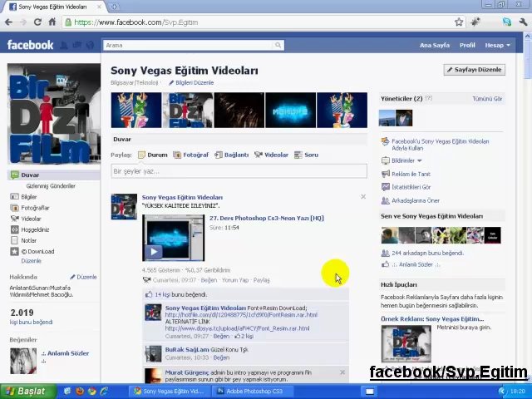This screenshot has height=399, width=532.
Task: Open Duvar in left sidebar
Action: (53, 175)
